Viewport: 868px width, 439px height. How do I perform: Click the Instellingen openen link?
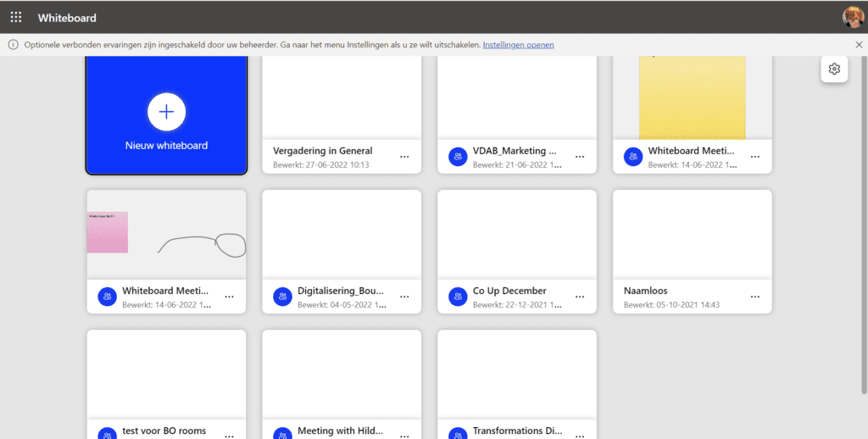point(518,45)
